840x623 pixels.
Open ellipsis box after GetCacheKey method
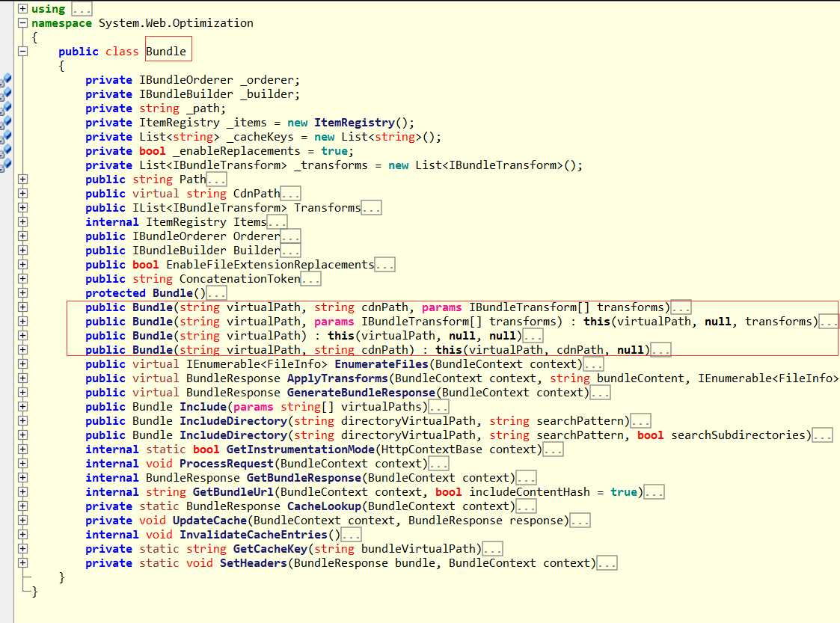point(492,548)
